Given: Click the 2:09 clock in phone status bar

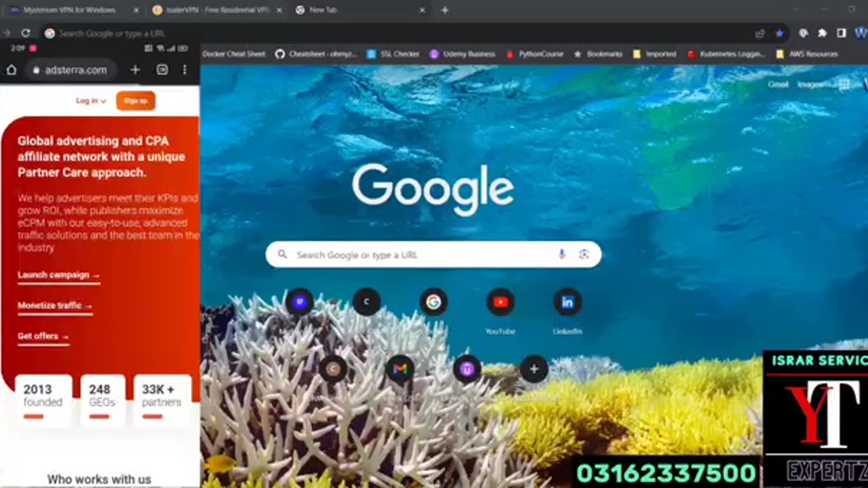Looking at the screenshot, I should [x=18, y=49].
